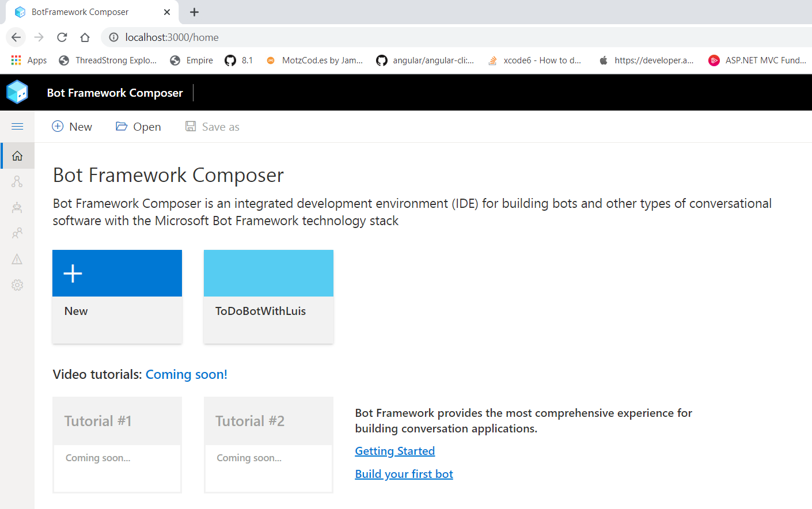Open the Design Flow sidebar icon
The image size is (812, 509).
17,181
